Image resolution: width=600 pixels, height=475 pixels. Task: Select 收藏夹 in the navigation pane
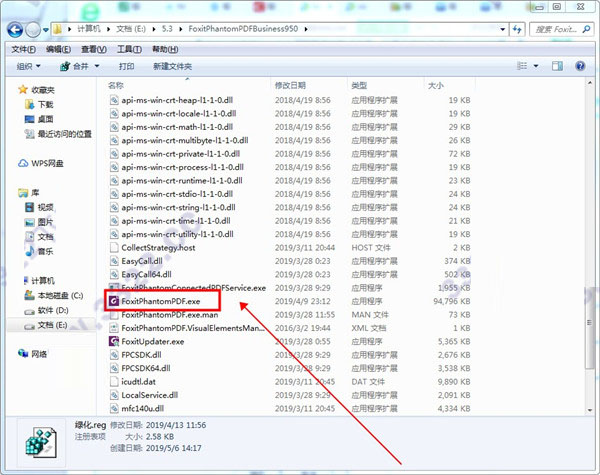(37, 90)
